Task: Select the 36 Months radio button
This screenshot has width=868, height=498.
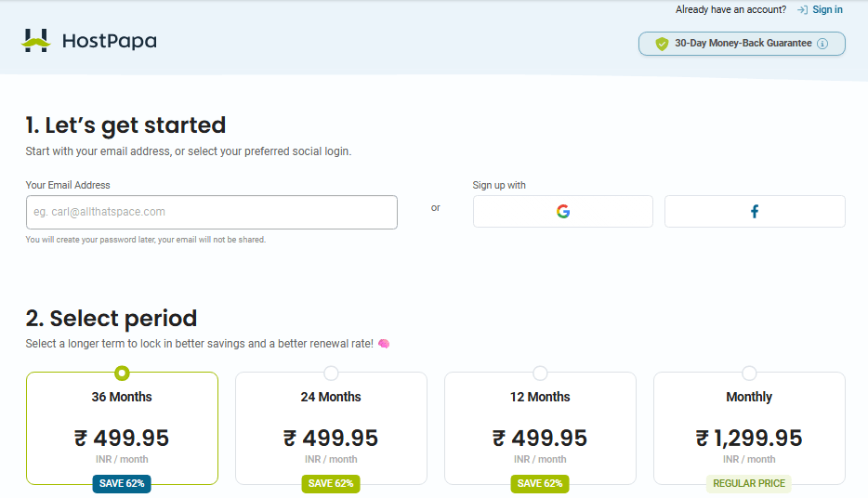Action: (x=122, y=373)
